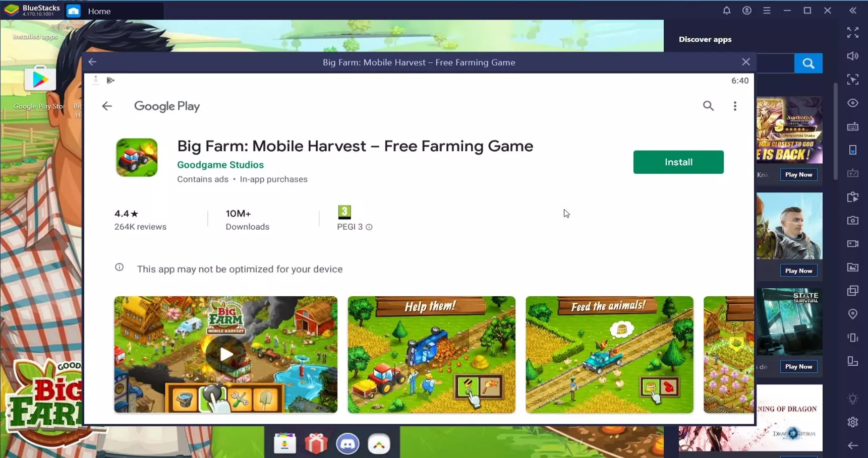Click the BlueStacks notifications bell
This screenshot has height=458, width=868.
[726, 11]
